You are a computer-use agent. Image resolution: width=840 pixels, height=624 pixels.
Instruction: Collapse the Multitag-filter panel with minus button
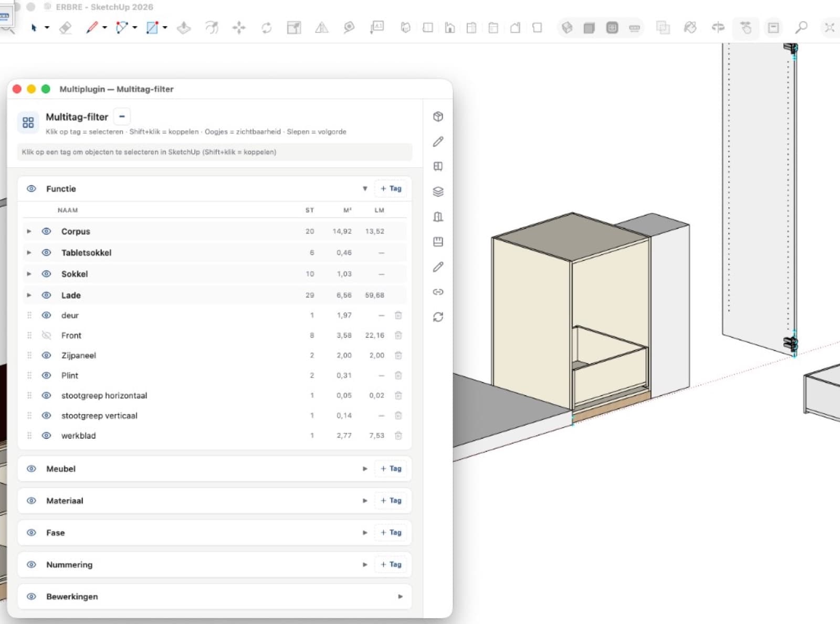[122, 117]
